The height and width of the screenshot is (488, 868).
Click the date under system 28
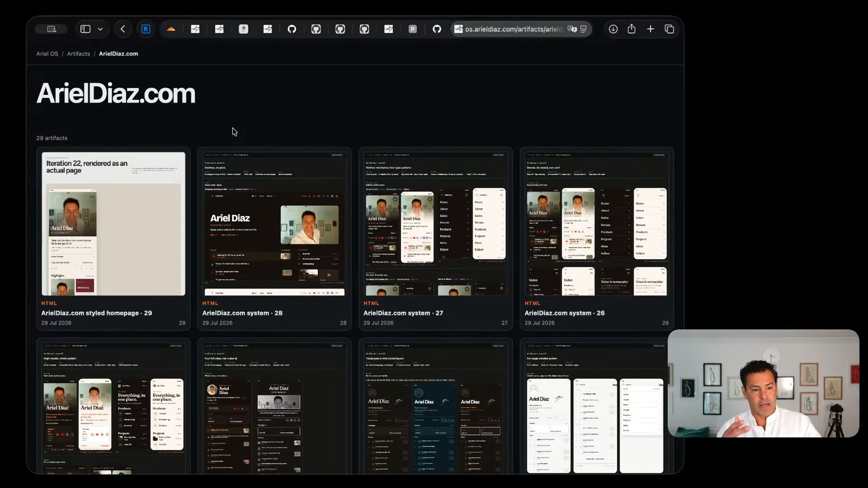click(x=218, y=323)
